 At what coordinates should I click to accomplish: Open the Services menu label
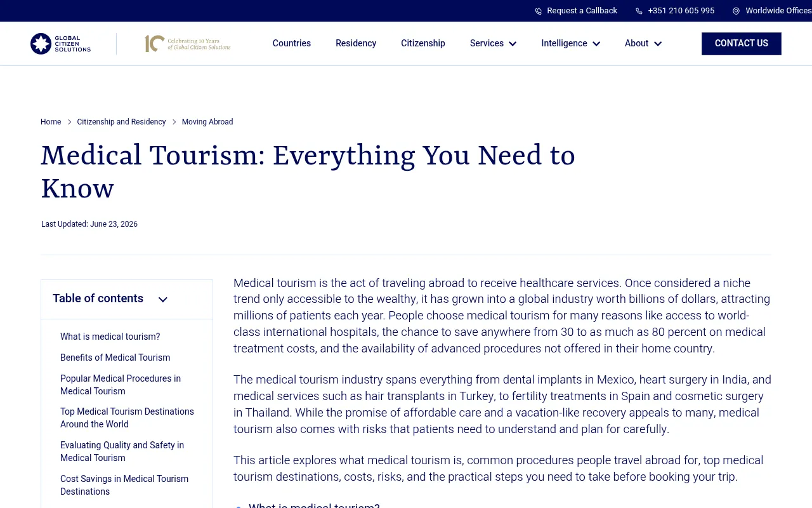[x=487, y=43]
